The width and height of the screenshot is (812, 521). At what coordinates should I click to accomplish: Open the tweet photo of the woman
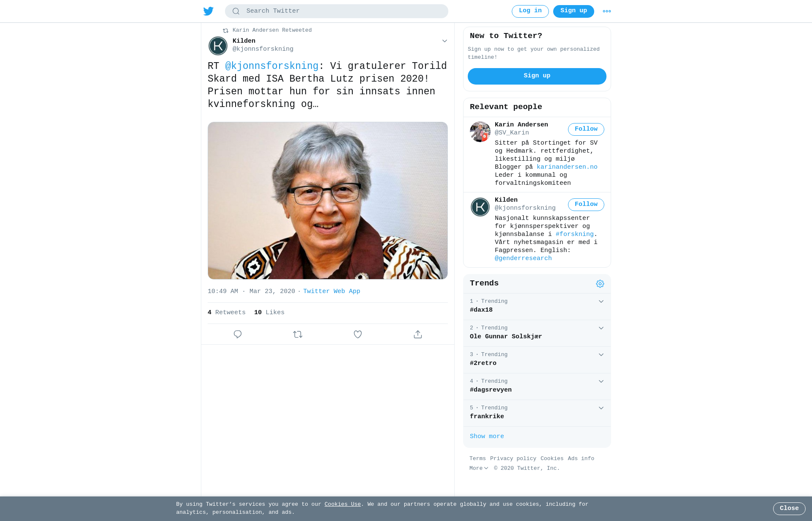click(328, 200)
